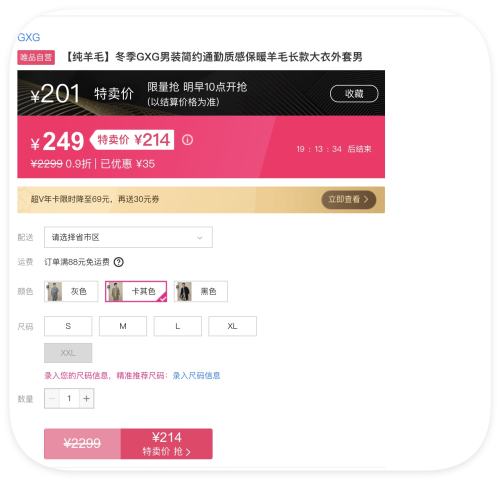Open 立即查看 on the 超V banner

(349, 200)
